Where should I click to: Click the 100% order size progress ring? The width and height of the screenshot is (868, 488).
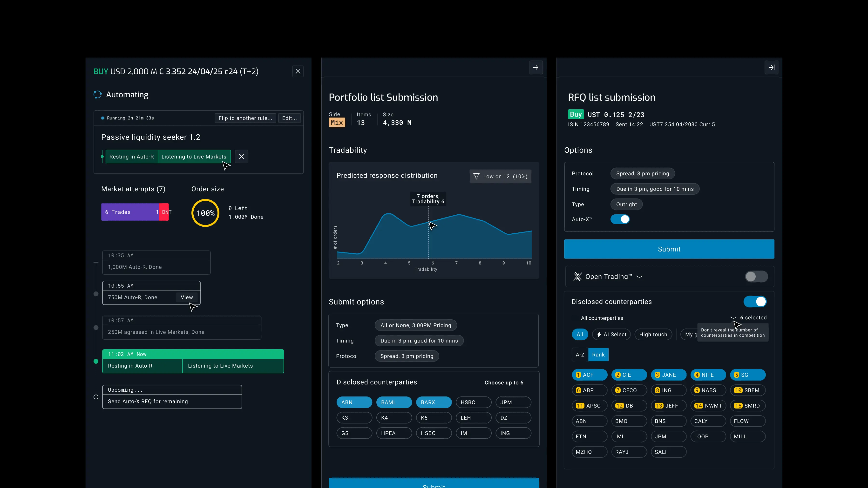205,213
